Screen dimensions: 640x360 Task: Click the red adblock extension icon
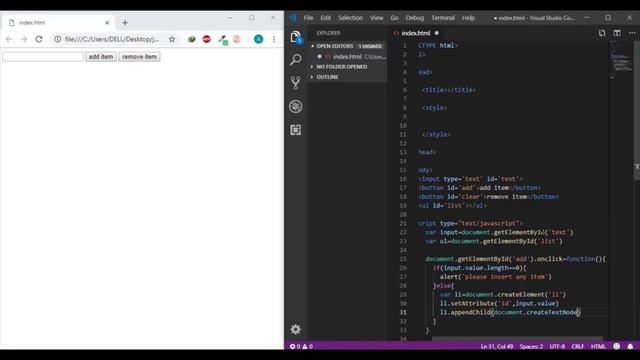207,39
